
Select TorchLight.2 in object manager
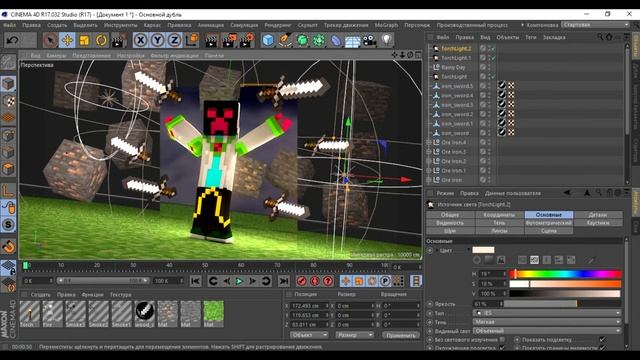coord(456,49)
